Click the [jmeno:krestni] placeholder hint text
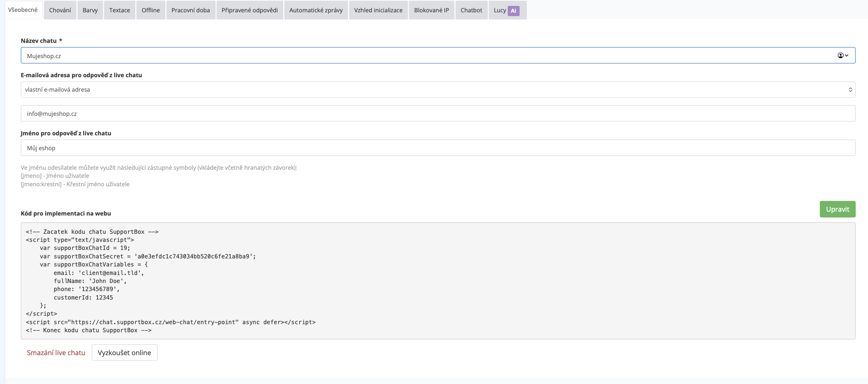The image size is (868, 384). click(x=75, y=184)
